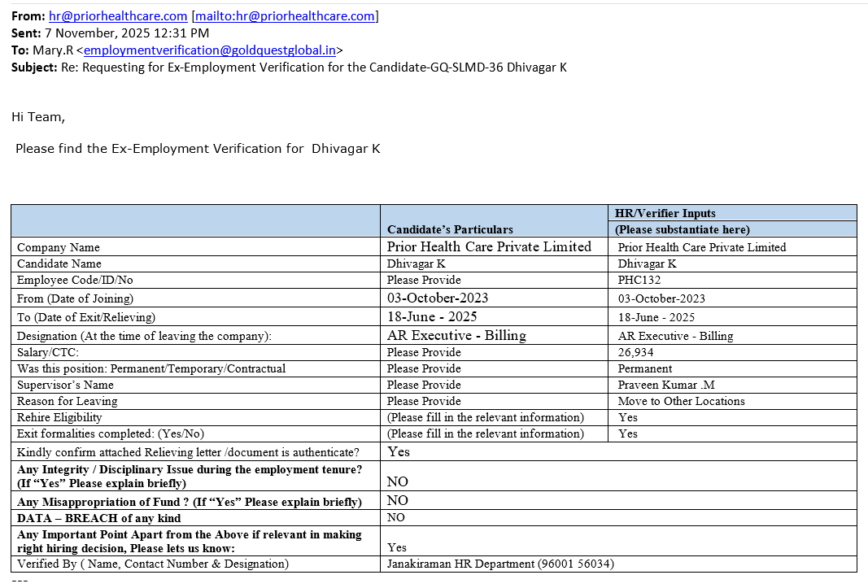
Task: Click the 'Rehire Eligibility' row label
Action: click(x=59, y=417)
